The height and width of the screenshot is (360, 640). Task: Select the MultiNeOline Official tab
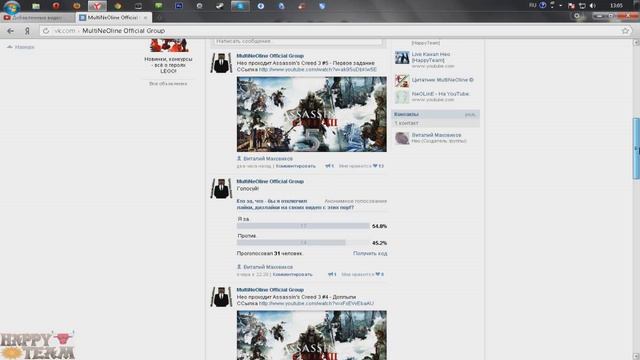[x=113, y=18]
